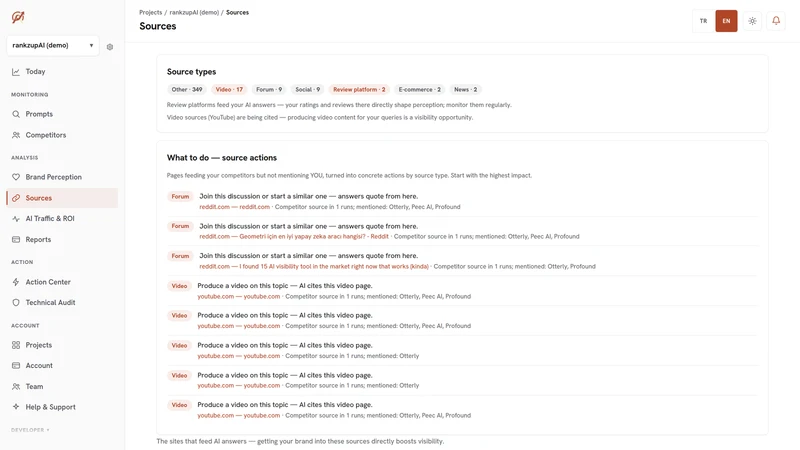Open the rankzupAI (demo) project dropdown
This screenshot has height=450, width=800.
click(x=53, y=45)
